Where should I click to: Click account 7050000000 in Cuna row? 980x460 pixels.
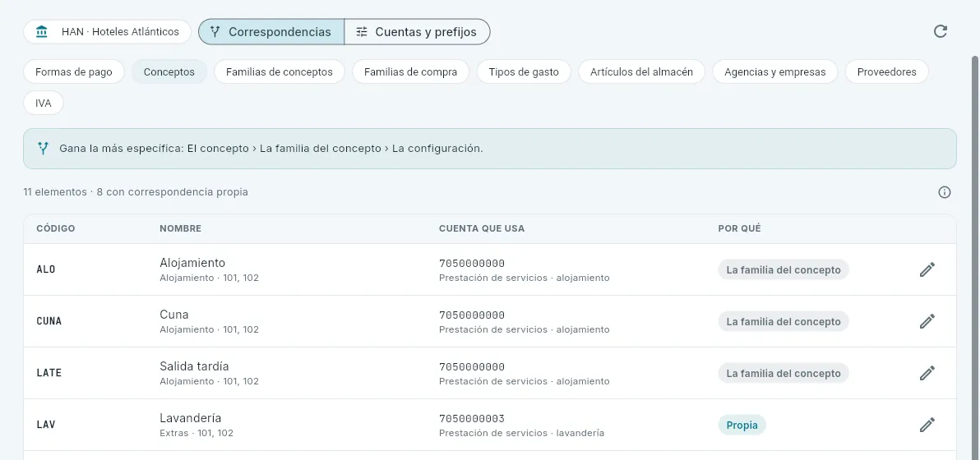click(472, 315)
